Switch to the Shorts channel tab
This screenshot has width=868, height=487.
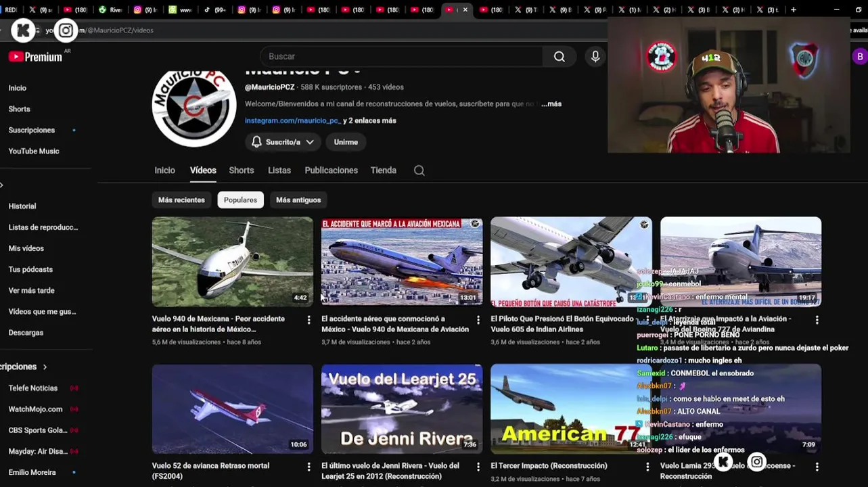(x=242, y=170)
